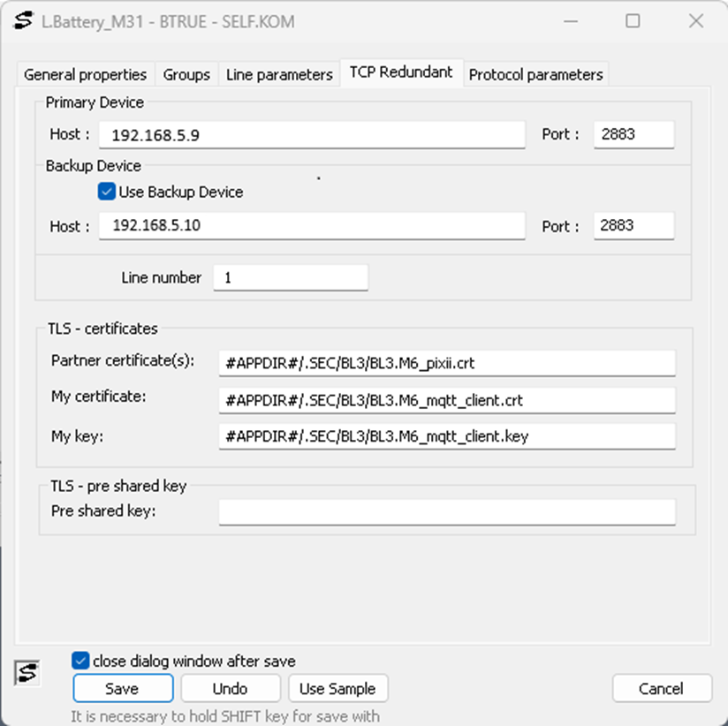
Task: Click the Use Sample button
Action: coord(337,689)
